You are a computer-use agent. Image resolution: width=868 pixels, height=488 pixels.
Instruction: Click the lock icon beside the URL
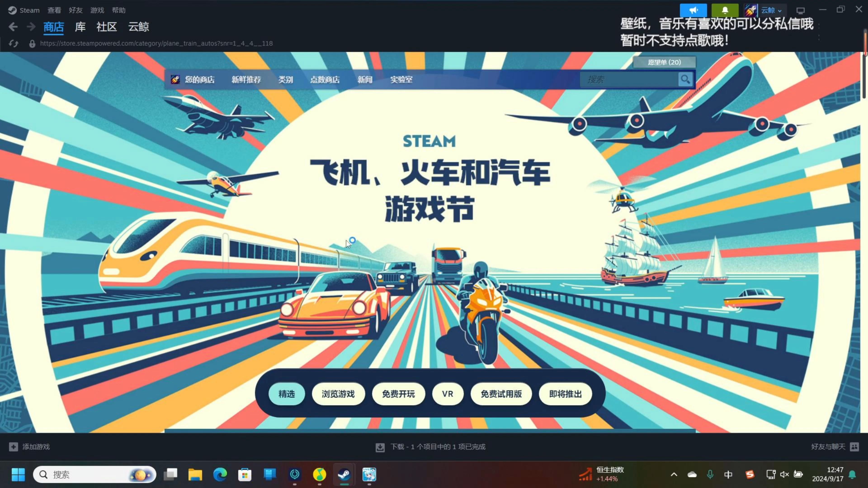[x=32, y=43]
